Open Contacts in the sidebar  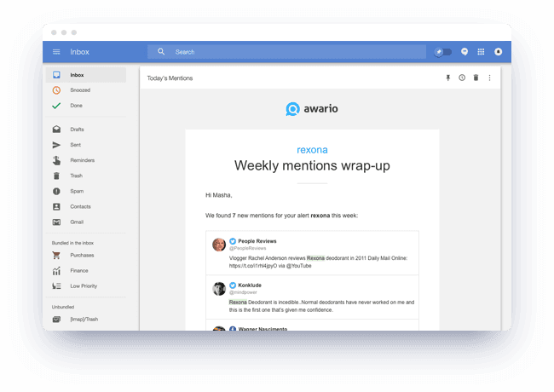click(81, 206)
